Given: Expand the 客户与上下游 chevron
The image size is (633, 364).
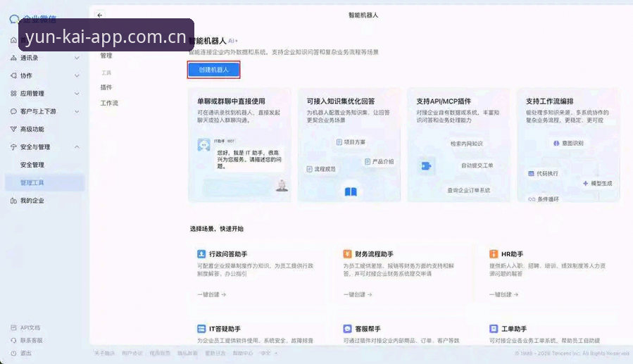Looking at the screenshot, I should 77,111.
